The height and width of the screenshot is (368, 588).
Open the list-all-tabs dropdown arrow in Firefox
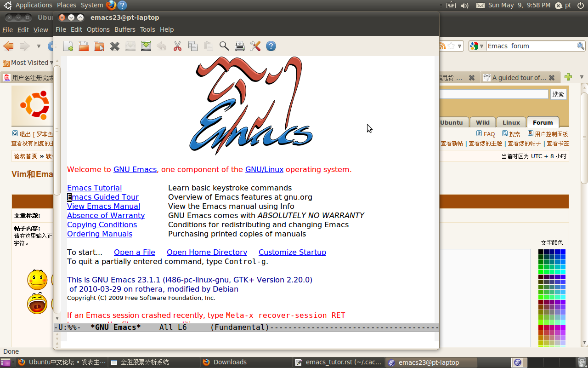click(x=582, y=77)
